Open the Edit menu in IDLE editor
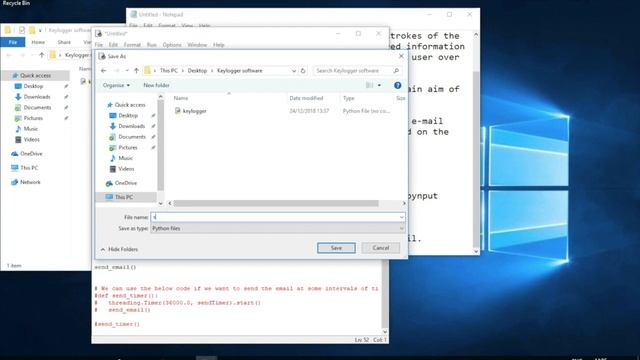The height and width of the screenshot is (360, 640). coord(113,45)
